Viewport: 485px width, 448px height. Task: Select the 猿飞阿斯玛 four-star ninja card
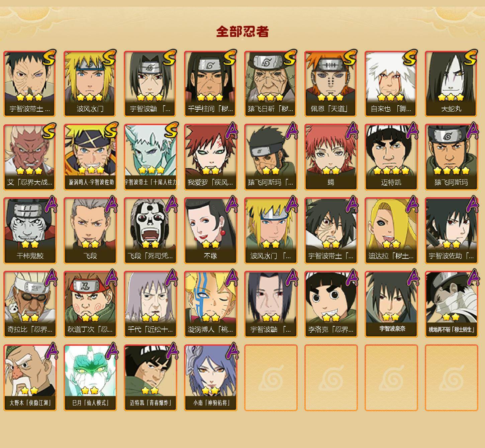(451, 157)
